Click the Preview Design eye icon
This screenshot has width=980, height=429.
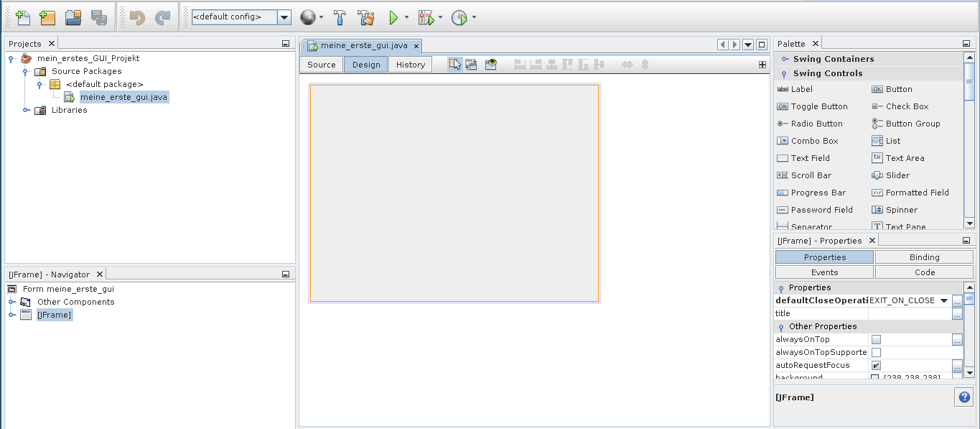491,65
